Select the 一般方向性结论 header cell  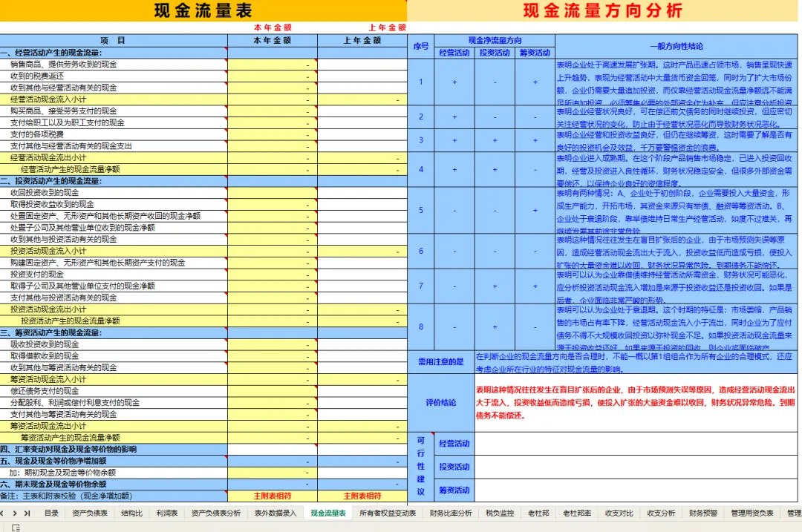(x=677, y=47)
